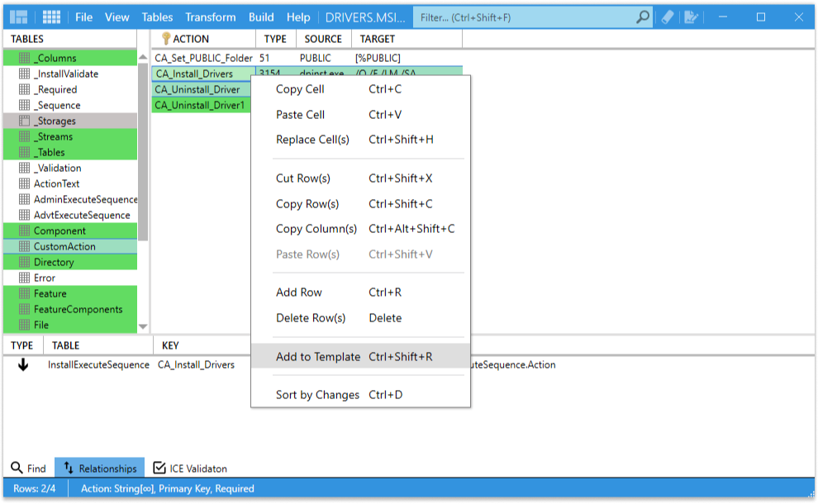Click the tables list scroll down arrow

point(143,326)
